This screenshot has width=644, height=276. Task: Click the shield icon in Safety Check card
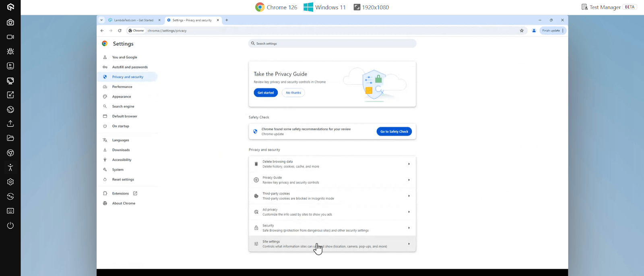[255, 131]
